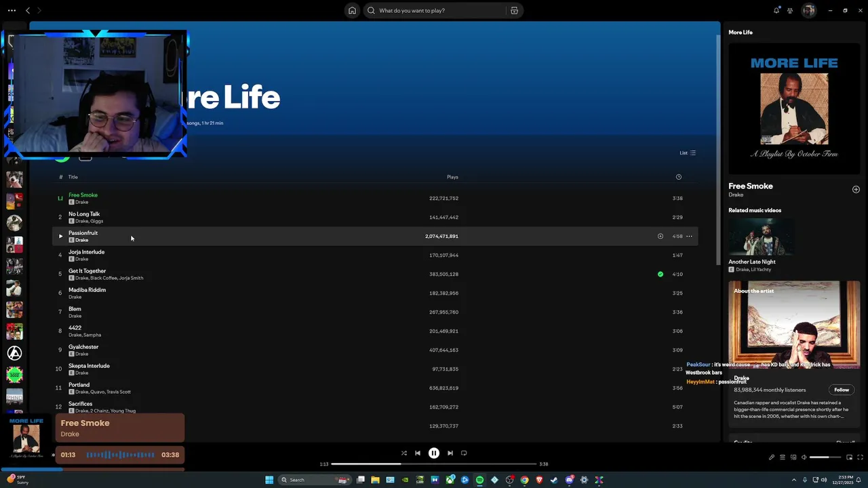Open more options for Passionfruit

(x=689, y=236)
